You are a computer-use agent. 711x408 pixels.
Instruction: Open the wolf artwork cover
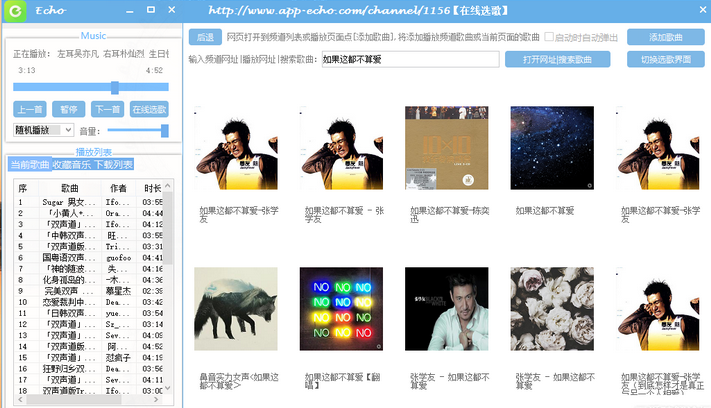[x=236, y=309]
